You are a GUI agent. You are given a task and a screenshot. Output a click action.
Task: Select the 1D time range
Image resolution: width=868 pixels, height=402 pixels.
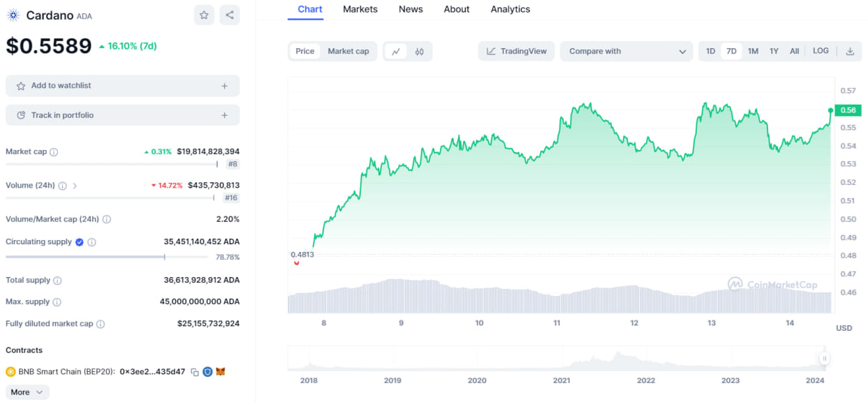point(710,51)
